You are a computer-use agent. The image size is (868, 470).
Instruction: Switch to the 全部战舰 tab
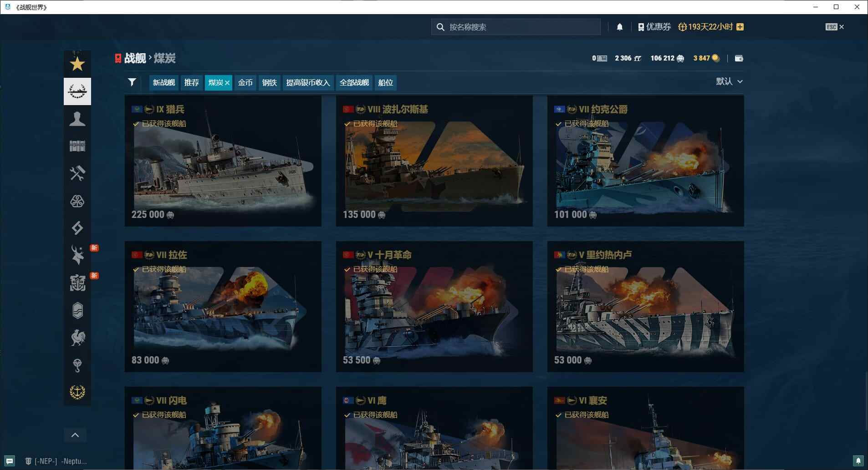pyautogui.click(x=354, y=83)
